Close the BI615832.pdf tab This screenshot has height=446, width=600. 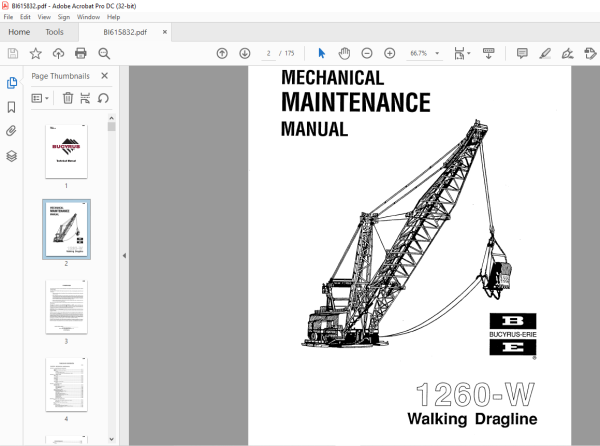165,32
